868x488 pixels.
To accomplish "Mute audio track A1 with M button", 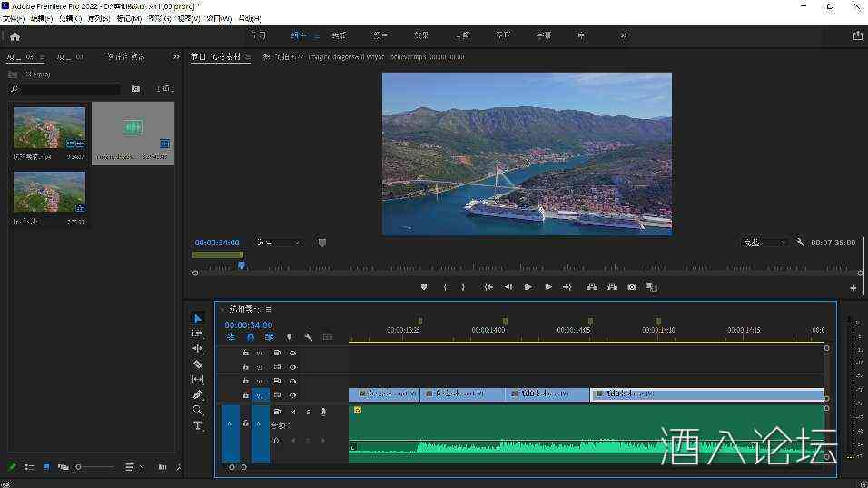I will pyautogui.click(x=292, y=412).
